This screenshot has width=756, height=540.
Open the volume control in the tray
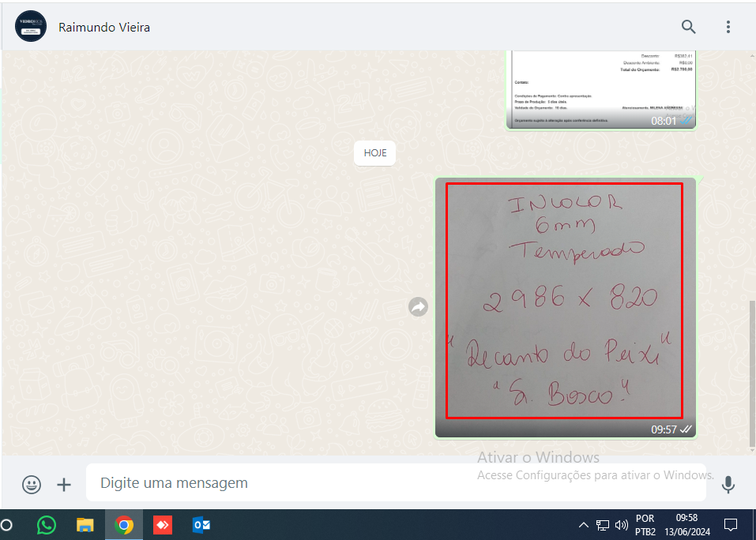[622, 525]
